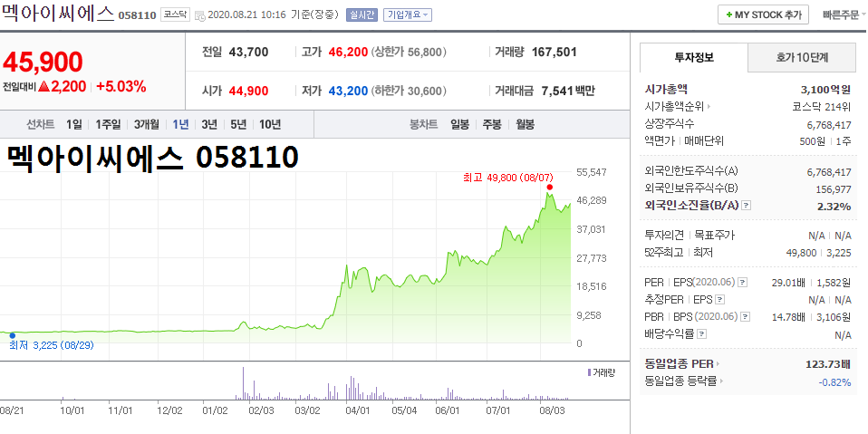Click the 123.73배 sector PER value
868x434 pixels.
point(828,364)
